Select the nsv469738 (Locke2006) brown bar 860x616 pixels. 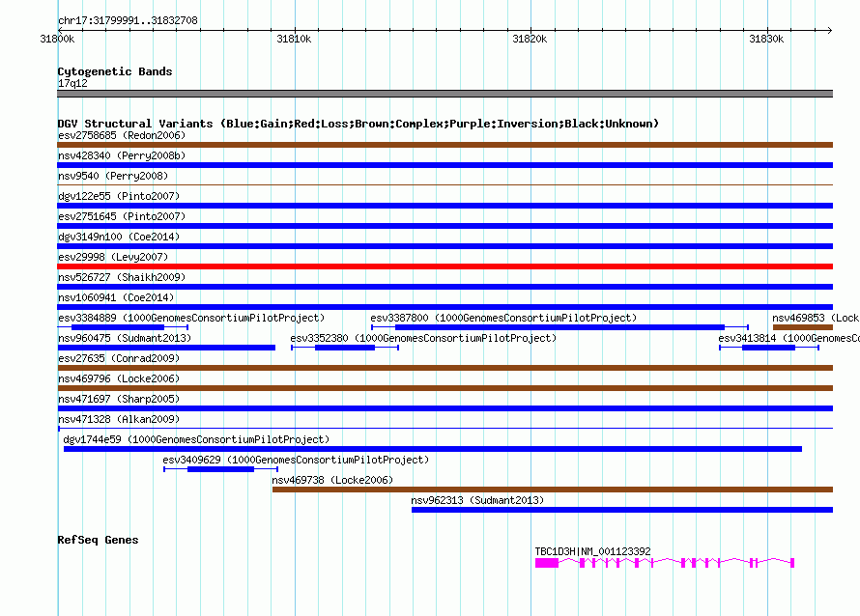553,490
